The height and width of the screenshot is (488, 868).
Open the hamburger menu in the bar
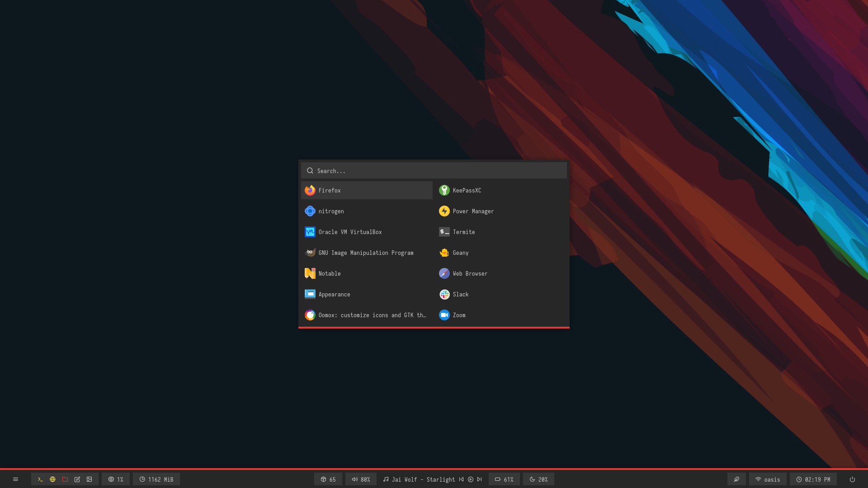pyautogui.click(x=15, y=479)
